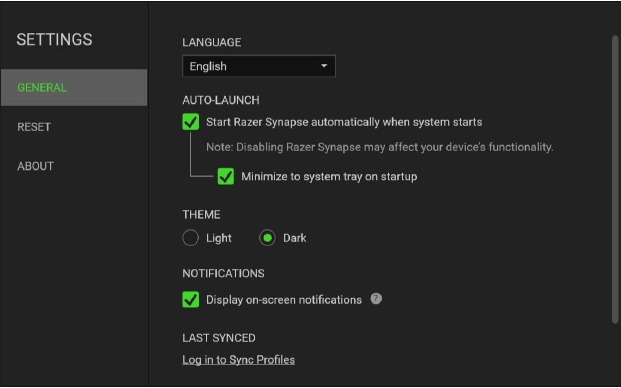Click Log in to Sync Profiles link

point(238,359)
